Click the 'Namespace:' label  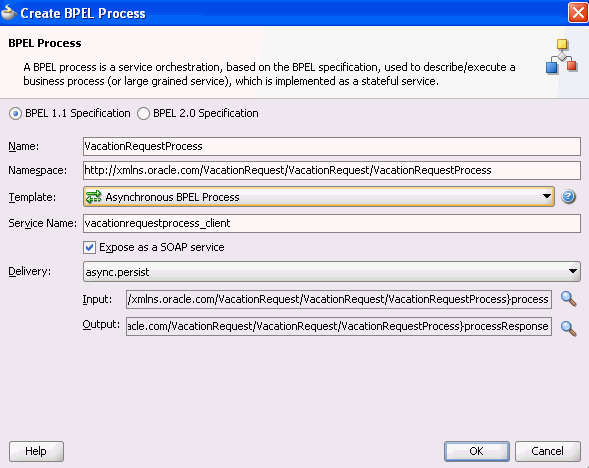(38, 170)
